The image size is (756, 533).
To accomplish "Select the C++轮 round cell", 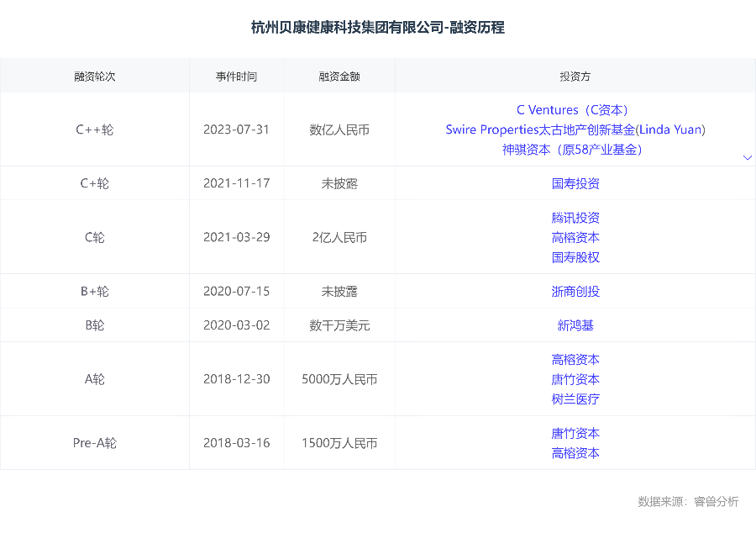I will pos(94,129).
